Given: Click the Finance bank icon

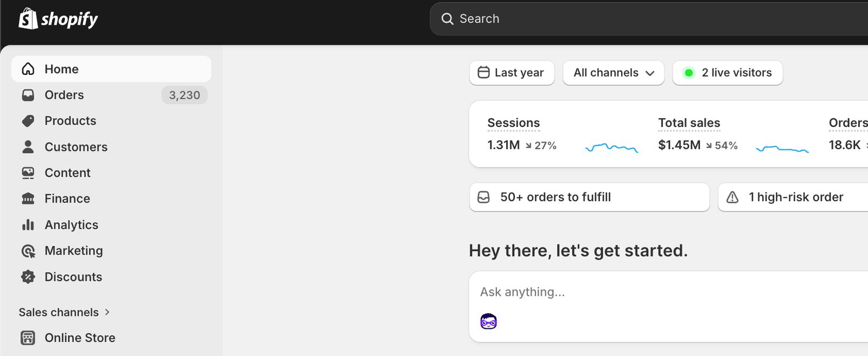Looking at the screenshot, I should [x=28, y=199].
